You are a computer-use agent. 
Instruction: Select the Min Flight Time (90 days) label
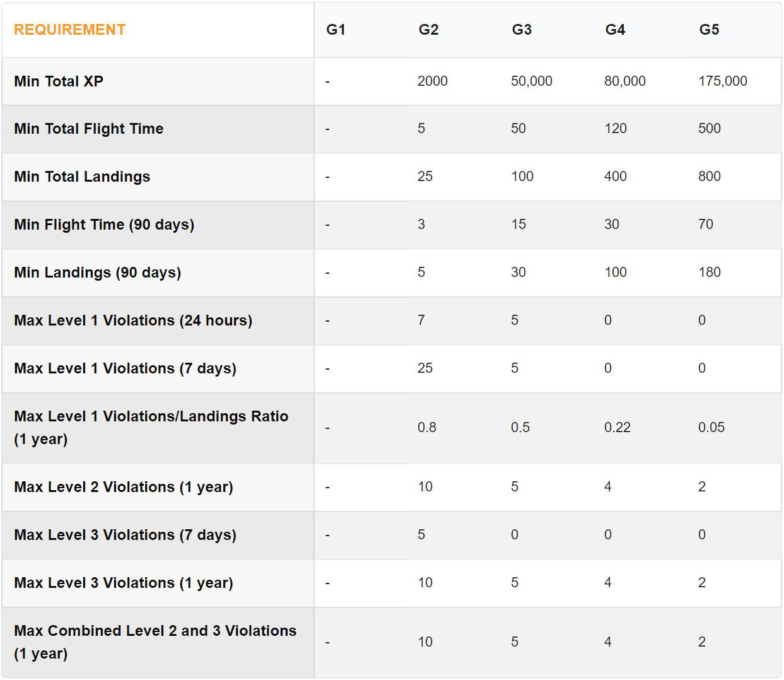pos(104,225)
